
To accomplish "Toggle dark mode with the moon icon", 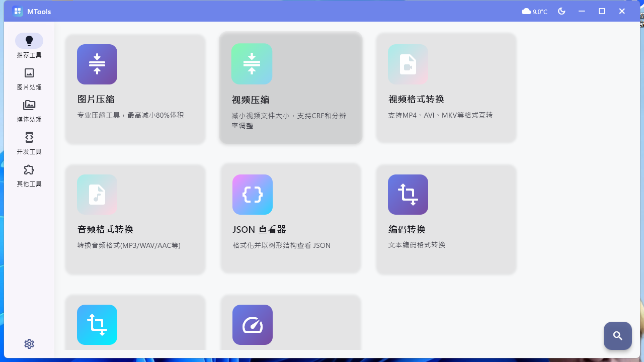I will [561, 11].
